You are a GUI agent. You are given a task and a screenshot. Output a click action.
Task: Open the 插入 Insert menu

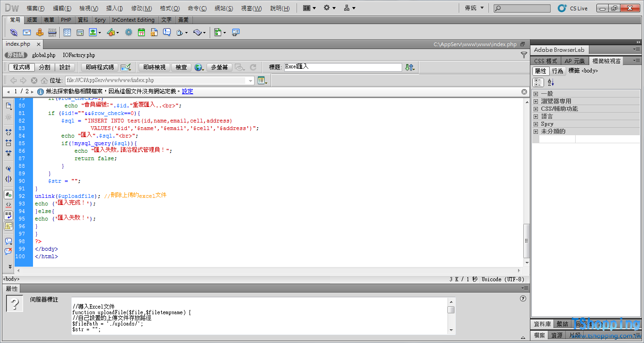115,8
